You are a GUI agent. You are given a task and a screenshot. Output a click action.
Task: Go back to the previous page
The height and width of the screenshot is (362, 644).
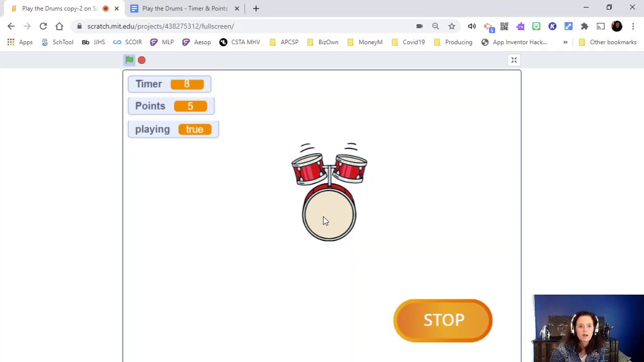tap(11, 26)
